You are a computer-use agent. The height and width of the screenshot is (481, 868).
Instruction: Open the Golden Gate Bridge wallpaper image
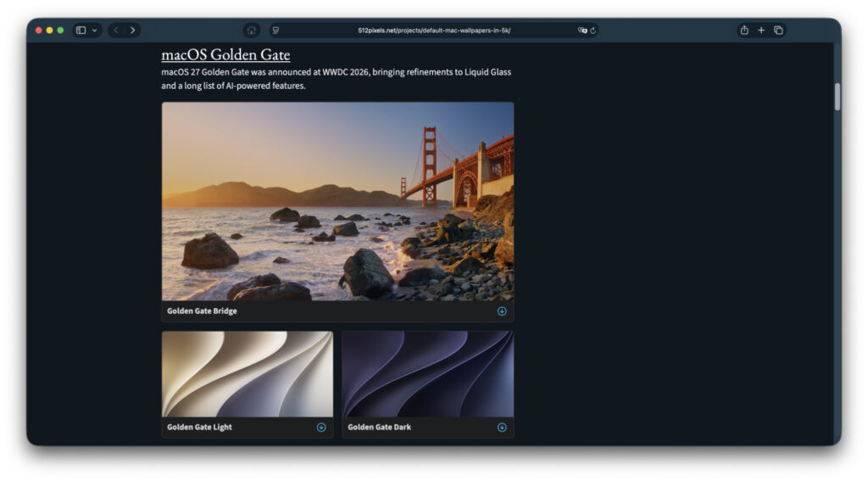pos(337,201)
